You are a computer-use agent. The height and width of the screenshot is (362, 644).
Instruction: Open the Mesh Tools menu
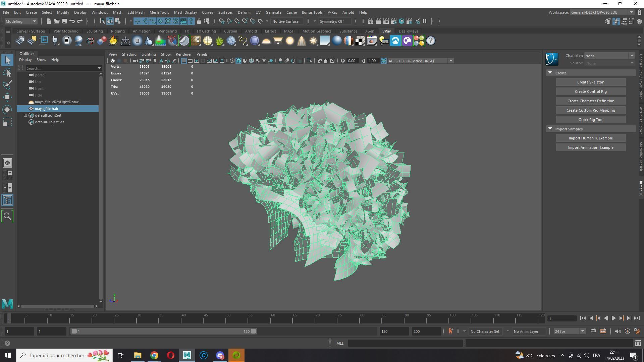pos(159,12)
